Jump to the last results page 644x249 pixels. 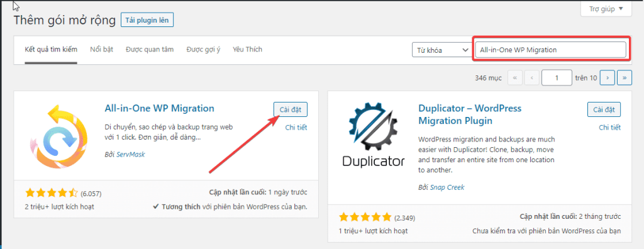[625, 78]
